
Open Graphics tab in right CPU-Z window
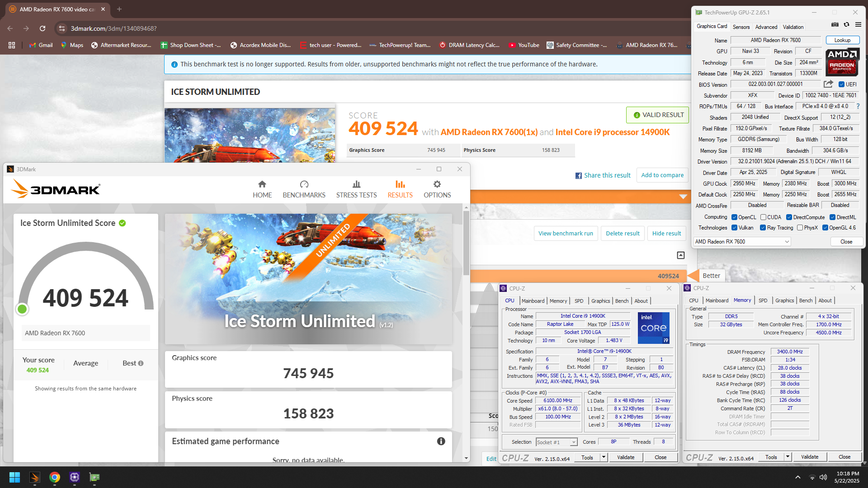pos(785,300)
